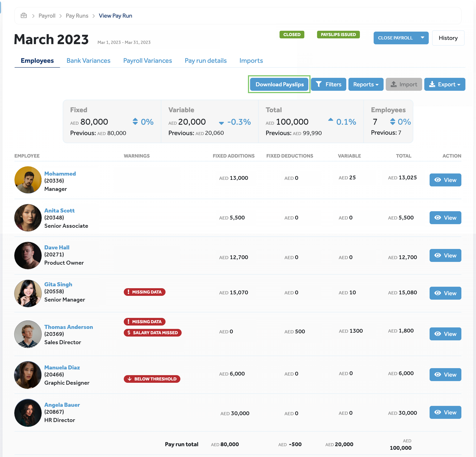Click Manuela Diaz's Below Threshold badge
This screenshot has height=457, width=476.
coord(152,379)
